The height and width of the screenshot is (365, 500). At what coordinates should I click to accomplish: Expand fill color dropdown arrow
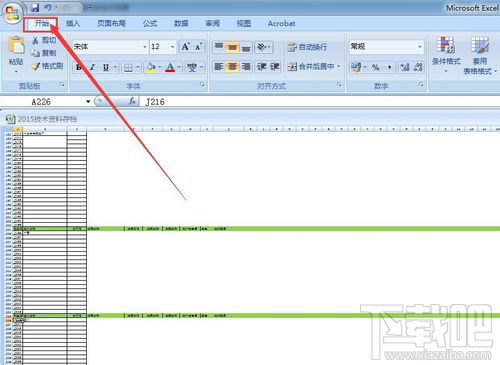pyautogui.click(x=159, y=68)
